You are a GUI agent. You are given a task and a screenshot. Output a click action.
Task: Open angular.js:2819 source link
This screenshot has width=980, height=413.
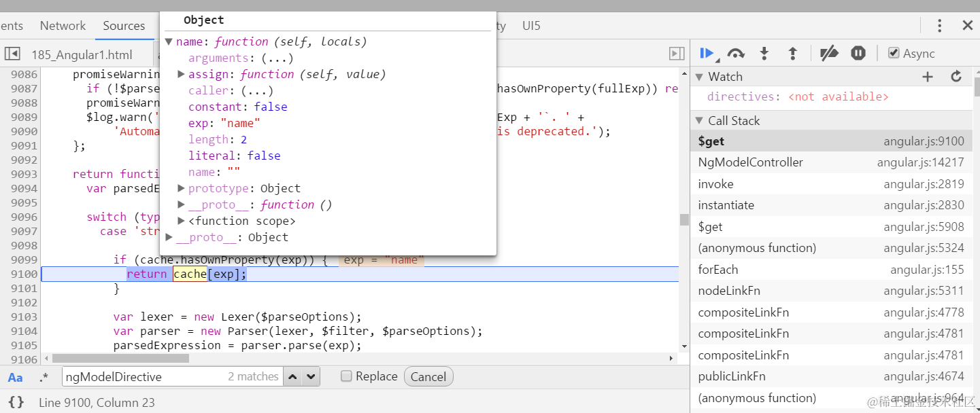pyautogui.click(x=924, y=184)
